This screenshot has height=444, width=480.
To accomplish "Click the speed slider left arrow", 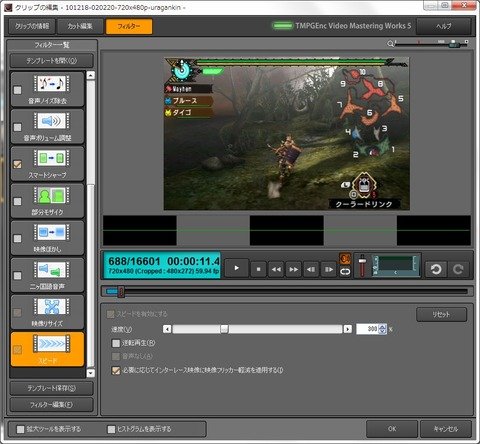I will [x=167, y=329].
